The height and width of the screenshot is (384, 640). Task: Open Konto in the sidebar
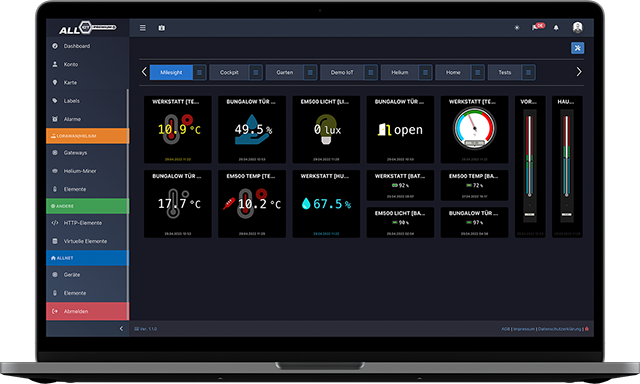click(x=87, y=64)
